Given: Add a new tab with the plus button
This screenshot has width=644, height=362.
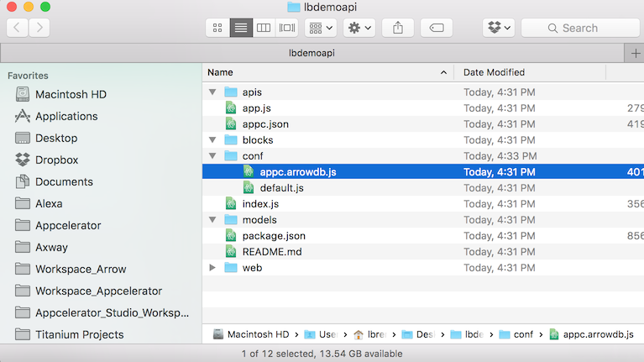Looking at the screenshot, I should [635, 53].
